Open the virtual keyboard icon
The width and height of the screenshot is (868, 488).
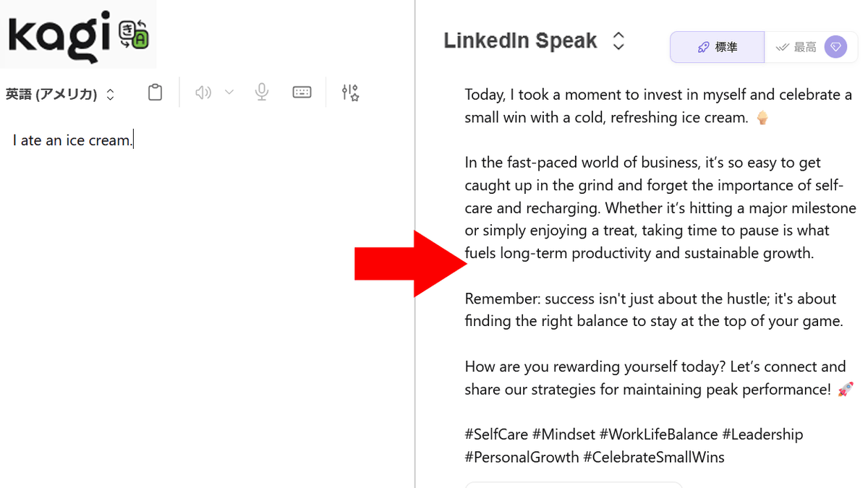tap(302, 93)
